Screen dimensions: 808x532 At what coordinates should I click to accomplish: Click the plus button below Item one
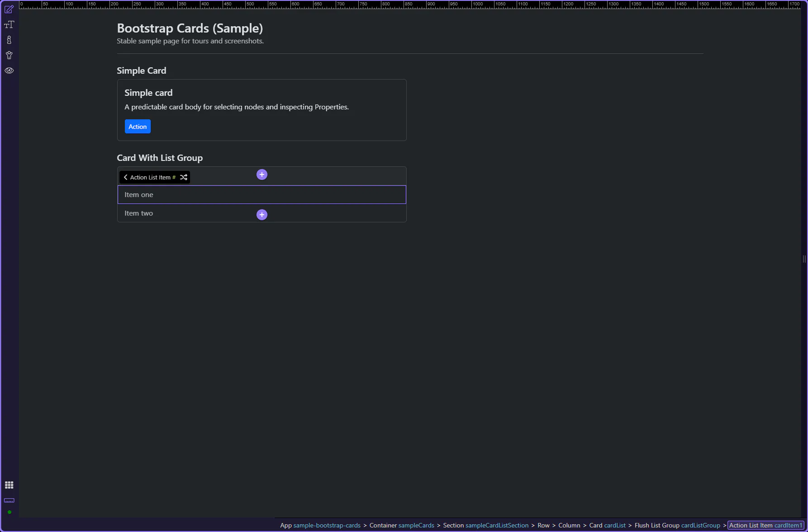click(261, 215)
